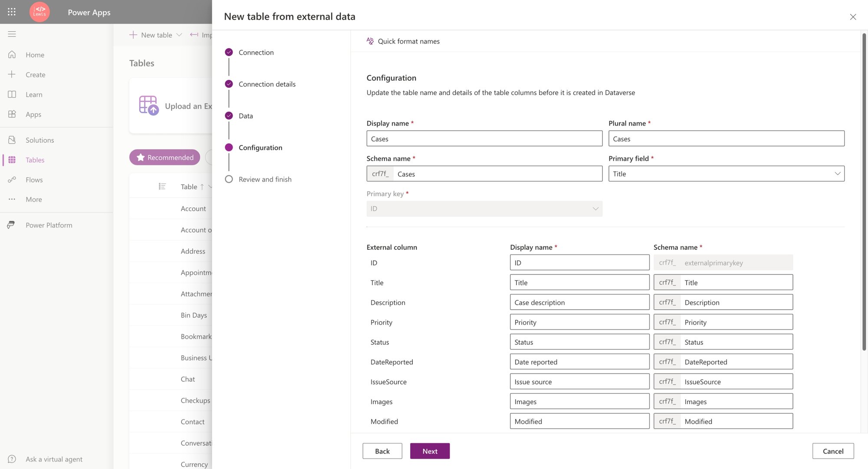
Task: Click the Next button
Action: coord(430,451)
